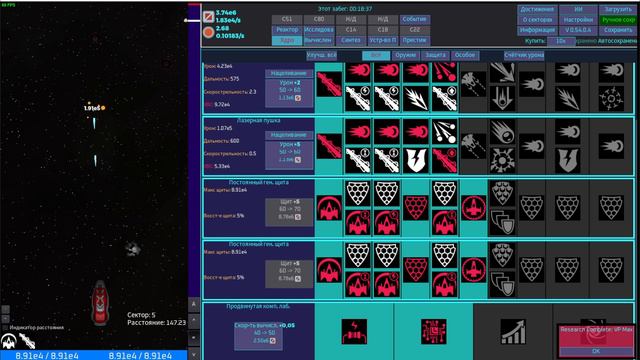The image size is (640, 360).
Task: Buy the Урон +2 upgrade
Action: 289,93
